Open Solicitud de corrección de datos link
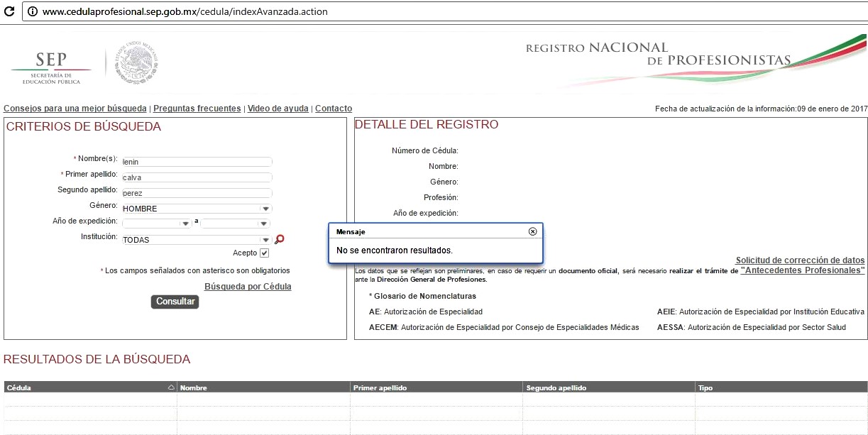The width and height of the screenshot is (868, 435). pos(800,260)
